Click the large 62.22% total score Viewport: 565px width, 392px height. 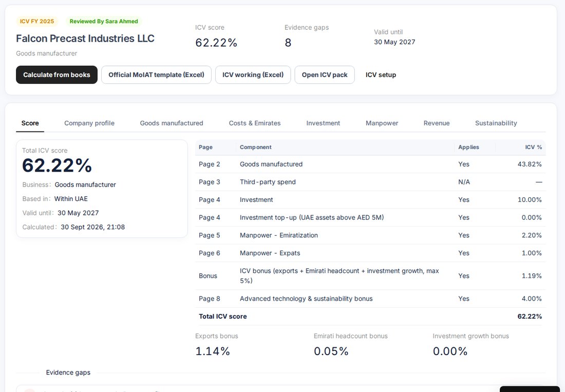[57, 165]
